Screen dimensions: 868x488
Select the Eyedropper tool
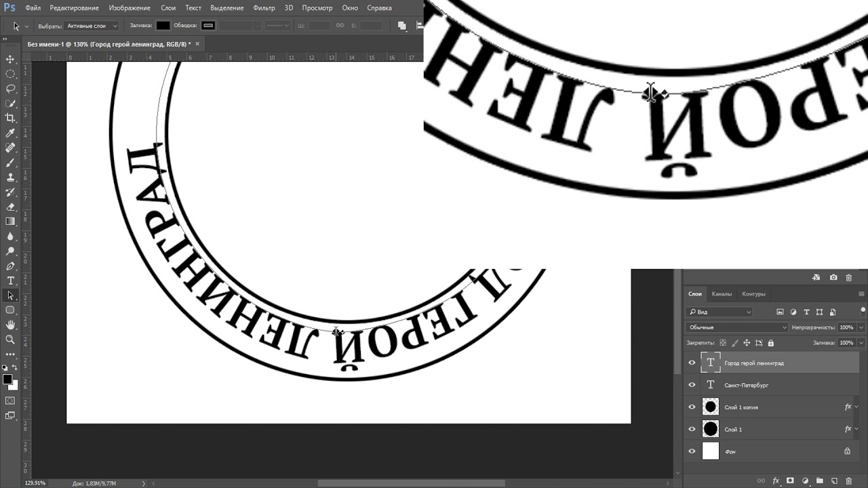pos(10,133)
